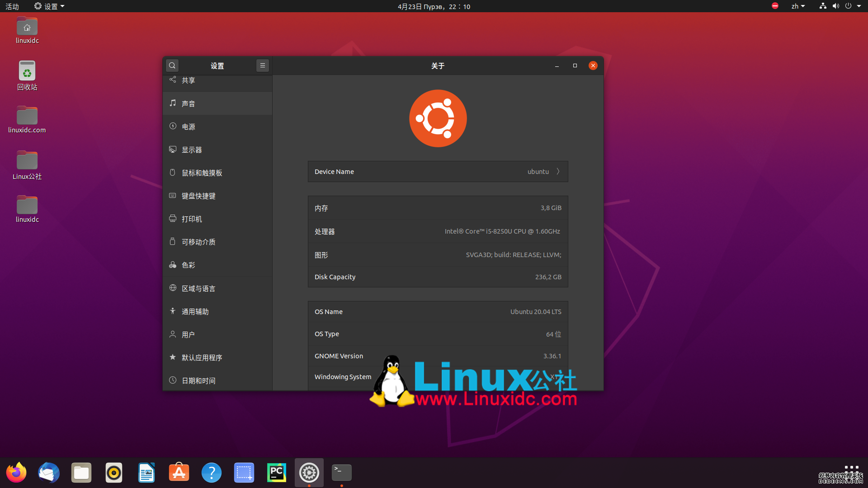The image size is (868, 488).
Task: Select the linuxidc home folder on desktop
Action: point(27,30)
